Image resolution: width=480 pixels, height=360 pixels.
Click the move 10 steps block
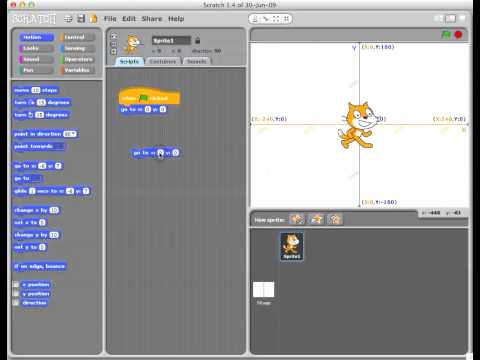pos(36,90)
